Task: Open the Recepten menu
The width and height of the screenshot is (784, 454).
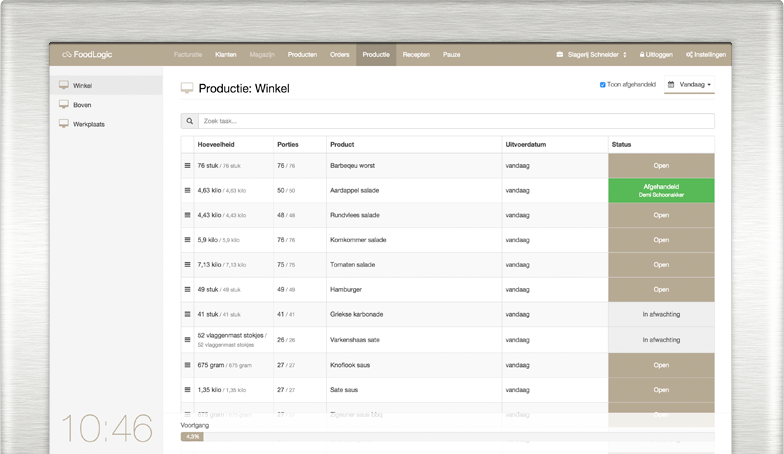Action: tap(416, 54)
